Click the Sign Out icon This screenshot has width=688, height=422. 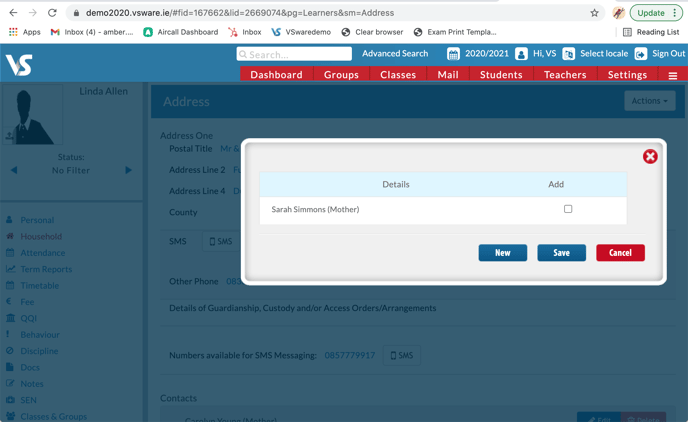click(x=641, y=54)
